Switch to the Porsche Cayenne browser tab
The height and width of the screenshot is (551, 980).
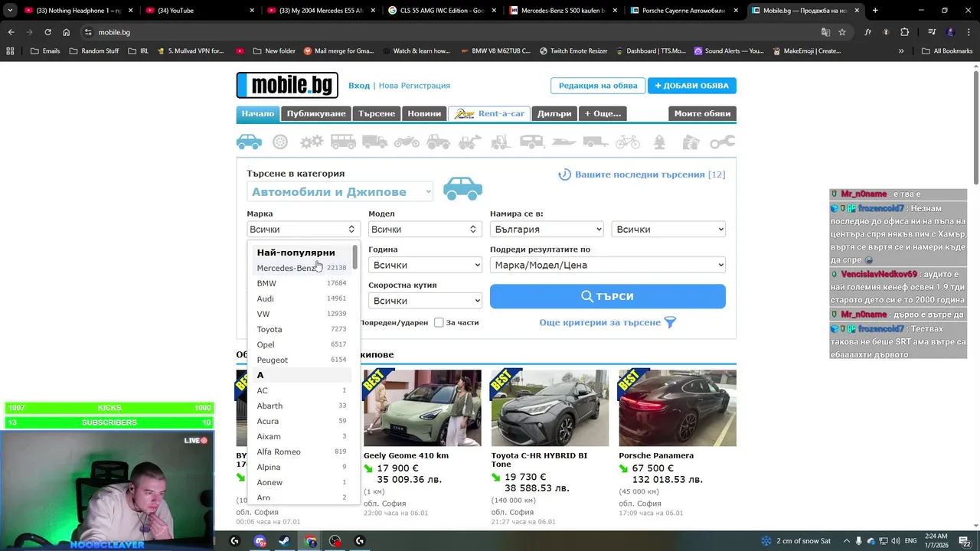pos(683,11)
